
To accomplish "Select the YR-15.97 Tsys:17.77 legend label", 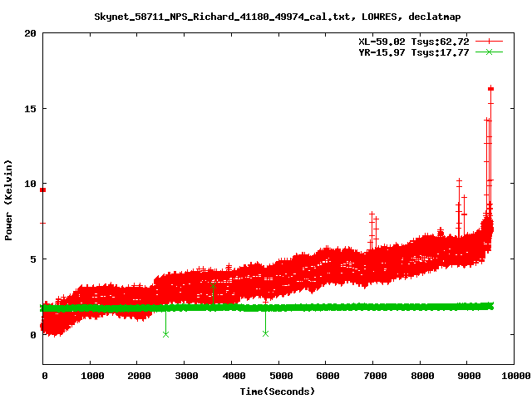I will pyautogui.click(x=414, y=52).
